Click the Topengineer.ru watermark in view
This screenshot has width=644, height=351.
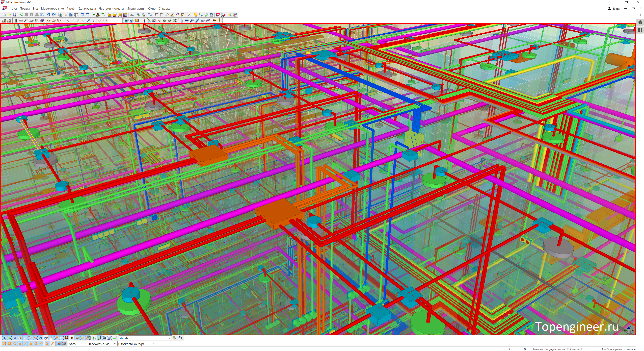pyautogui.click(x=577, y=327)
